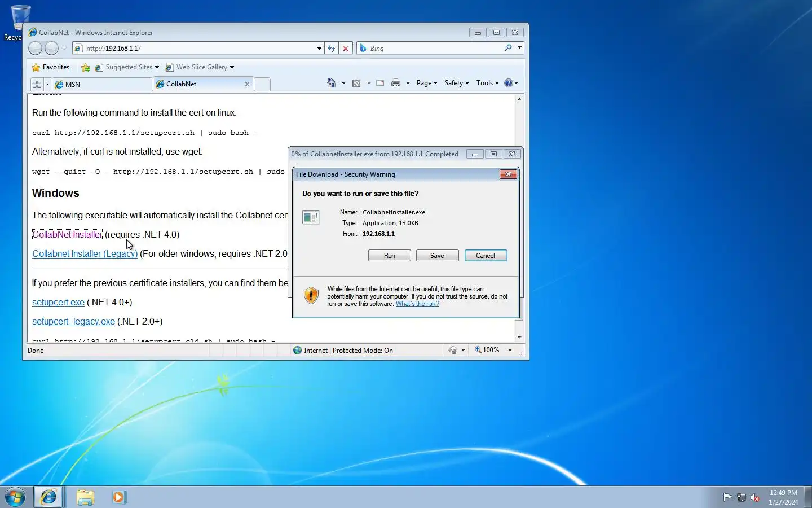Close the CollabNet tab

247,84
